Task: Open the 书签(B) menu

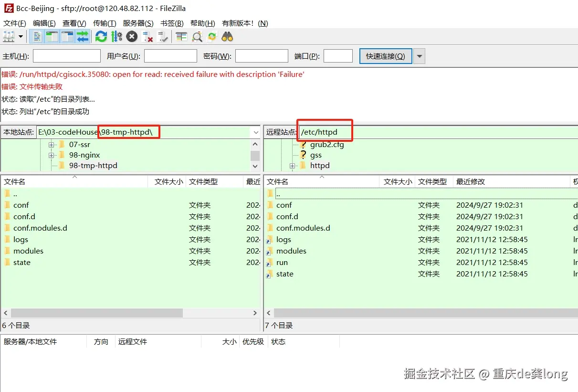Action: [172, 23]
